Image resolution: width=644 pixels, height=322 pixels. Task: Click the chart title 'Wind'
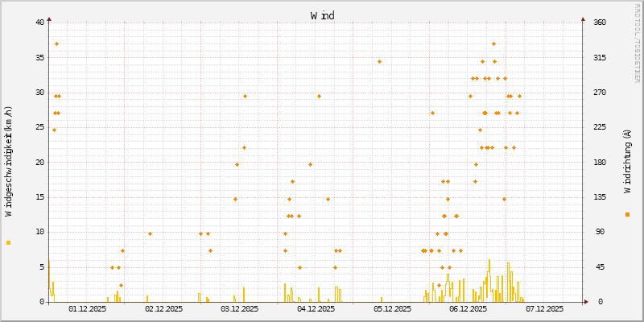322,15
